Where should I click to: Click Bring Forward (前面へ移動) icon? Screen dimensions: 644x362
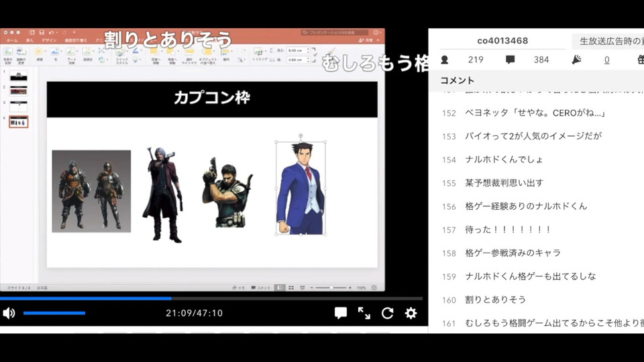154,52
